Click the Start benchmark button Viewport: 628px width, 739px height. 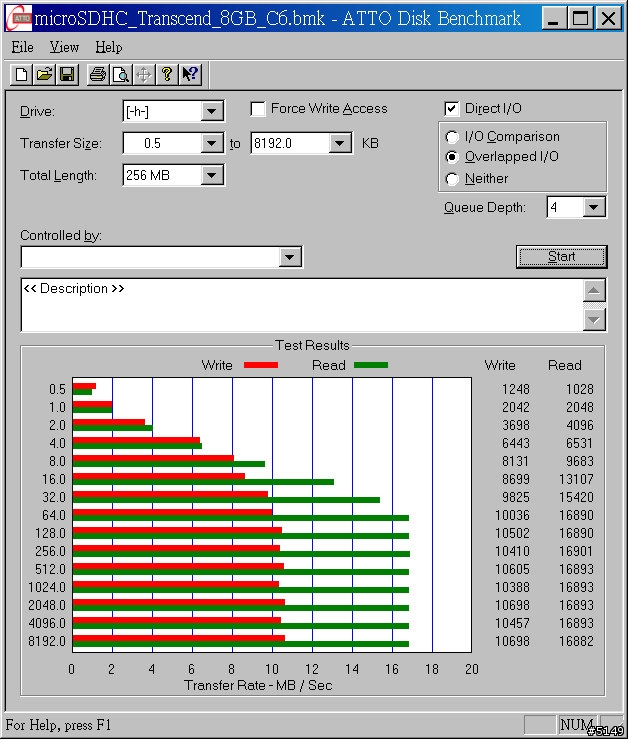pyautogui.click(x=562, y=257)
